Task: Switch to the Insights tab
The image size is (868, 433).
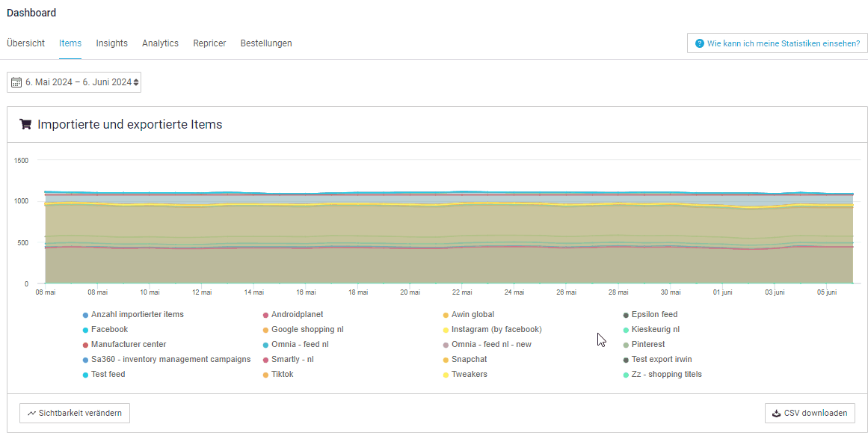Action: pos(111,43)
